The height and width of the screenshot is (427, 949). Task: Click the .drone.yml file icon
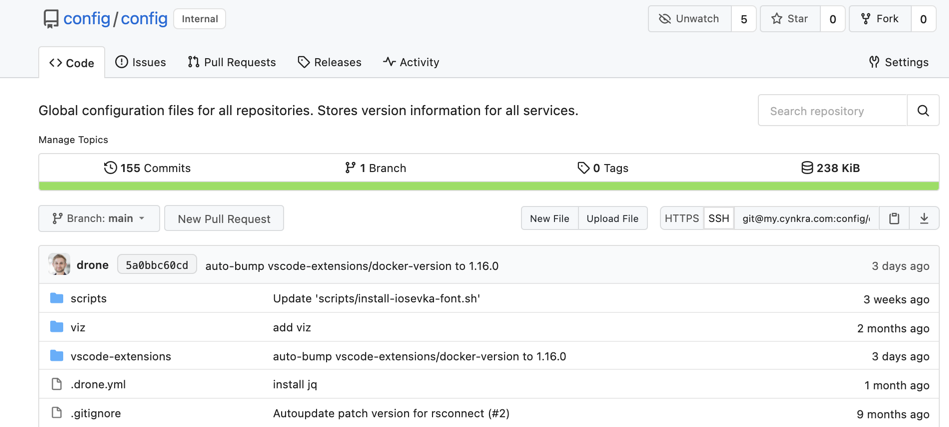[x=57, y=384]
